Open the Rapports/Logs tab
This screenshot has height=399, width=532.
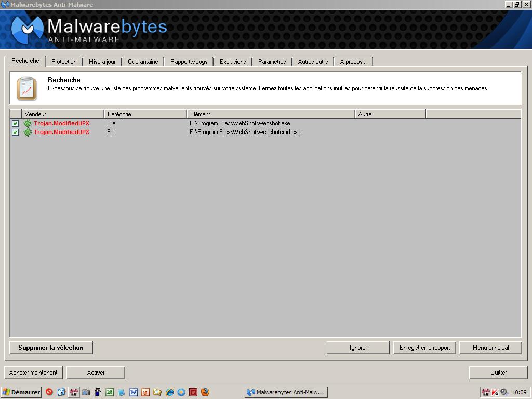189,62
